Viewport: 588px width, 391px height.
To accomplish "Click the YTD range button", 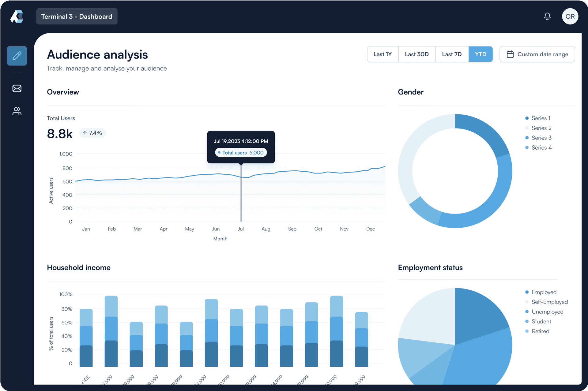I will tap(480, 54).
